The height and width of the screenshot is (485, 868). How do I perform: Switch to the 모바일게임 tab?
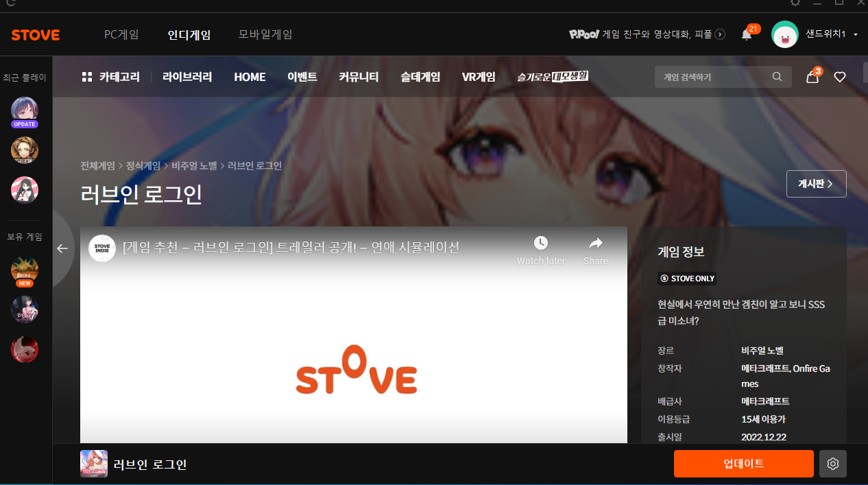tap(265, 34)
